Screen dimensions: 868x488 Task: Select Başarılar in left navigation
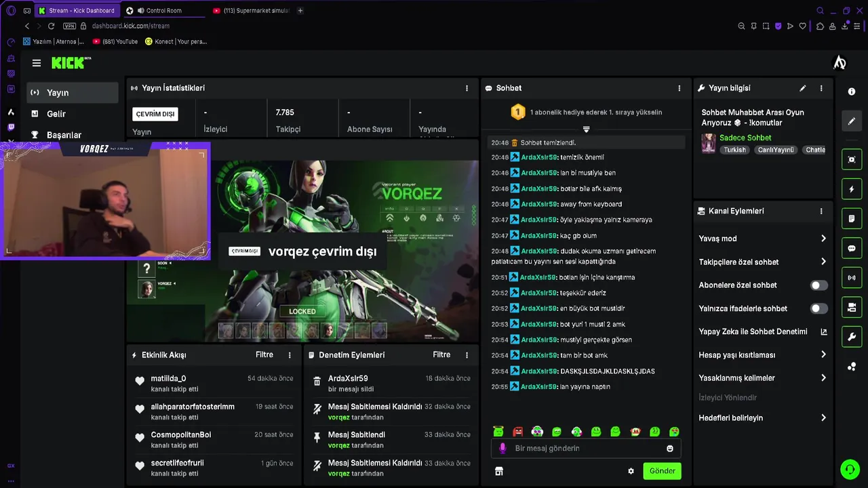click(x=73, y=135)
